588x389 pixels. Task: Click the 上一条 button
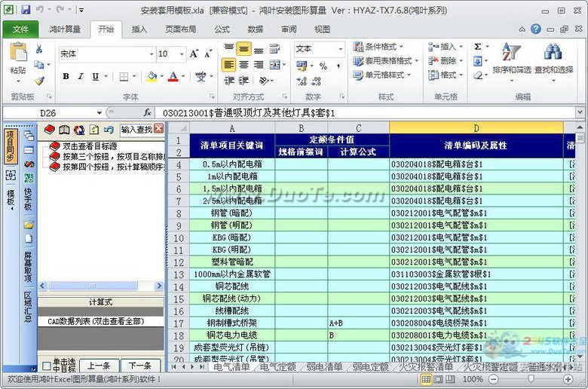(98, 366)
